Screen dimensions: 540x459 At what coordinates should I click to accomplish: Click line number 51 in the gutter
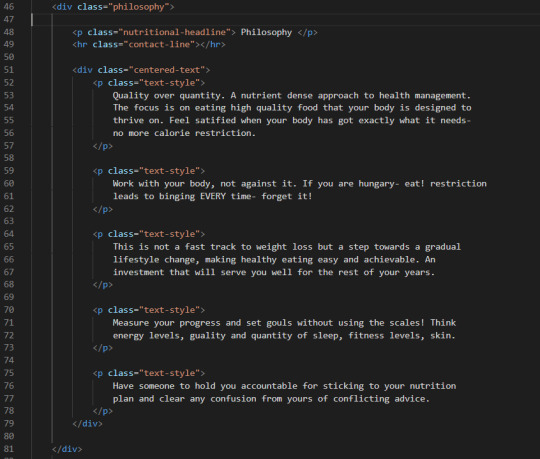tap(9, 70)
